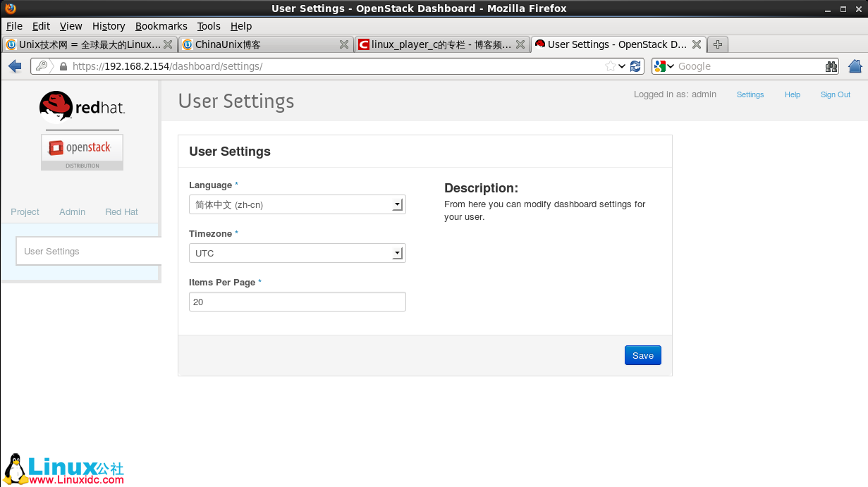Open the Tools menu

click(x=209, y=26)
